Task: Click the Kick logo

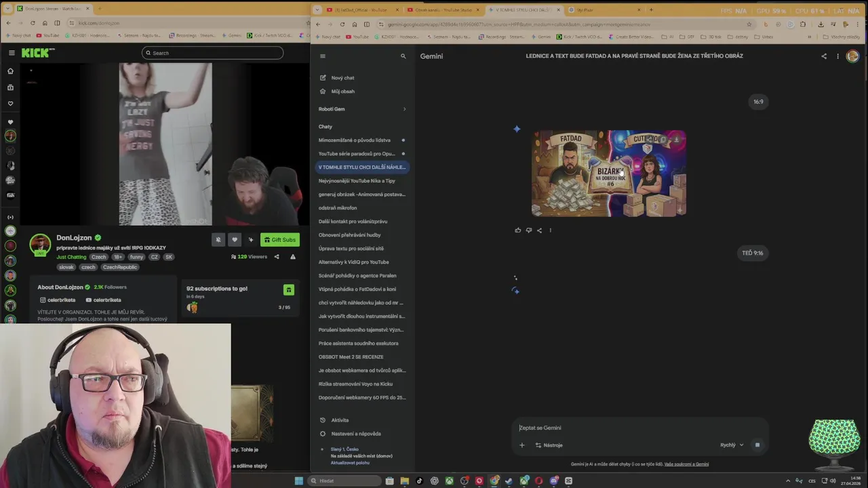Action: (38, 53)
